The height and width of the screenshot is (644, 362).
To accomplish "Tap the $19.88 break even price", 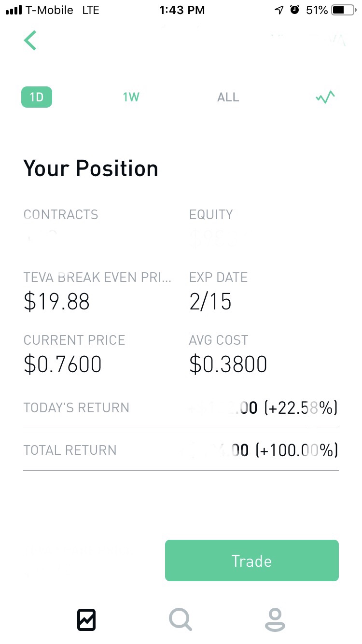I will 56,302.
